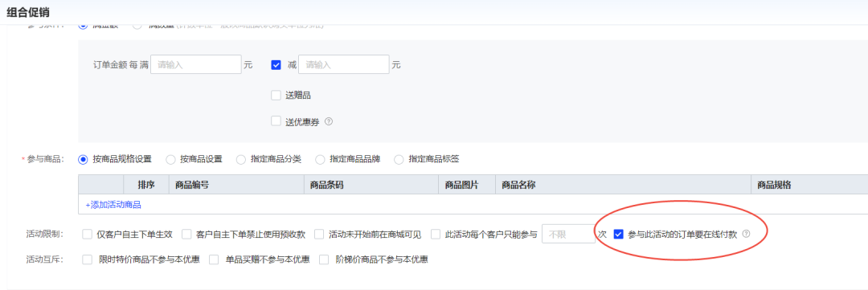Open help icon next to 送优惠券
This screenshot has height=290, width=868.
click(x=328, y=122)
